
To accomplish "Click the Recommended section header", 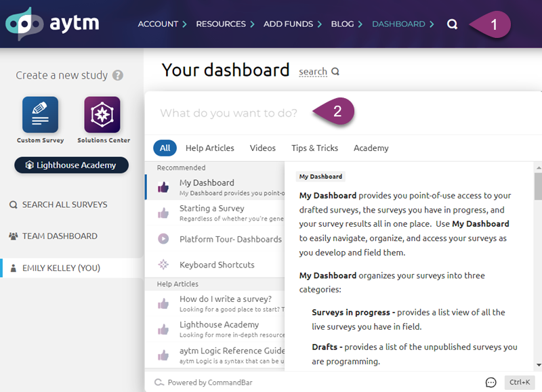I will coord(181,167).
